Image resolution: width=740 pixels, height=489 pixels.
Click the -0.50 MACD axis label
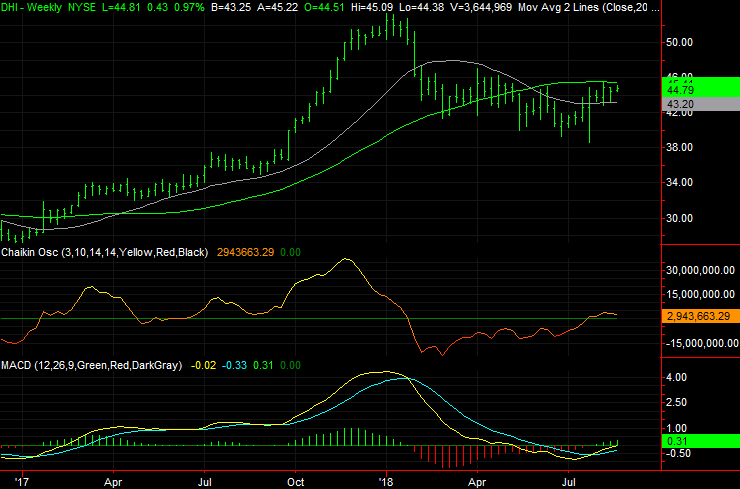pyautogui.click(x=678, y=453)
